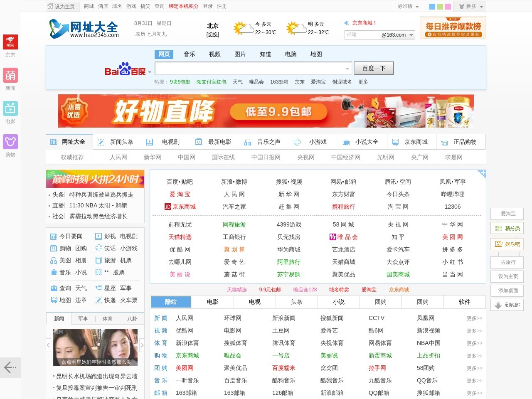Click the 精分类 button on right
This screenshot has width=532, height=399.
click(x=507, y=228)
